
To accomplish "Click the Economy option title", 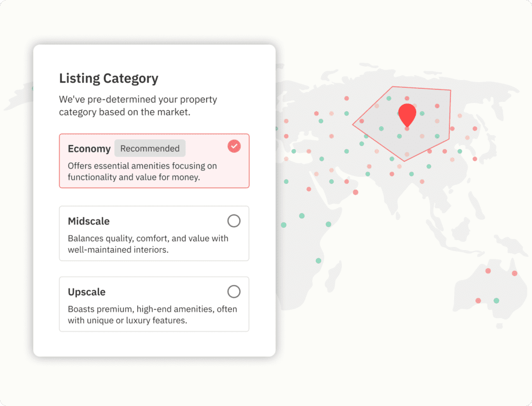I will tap(89, 149).
